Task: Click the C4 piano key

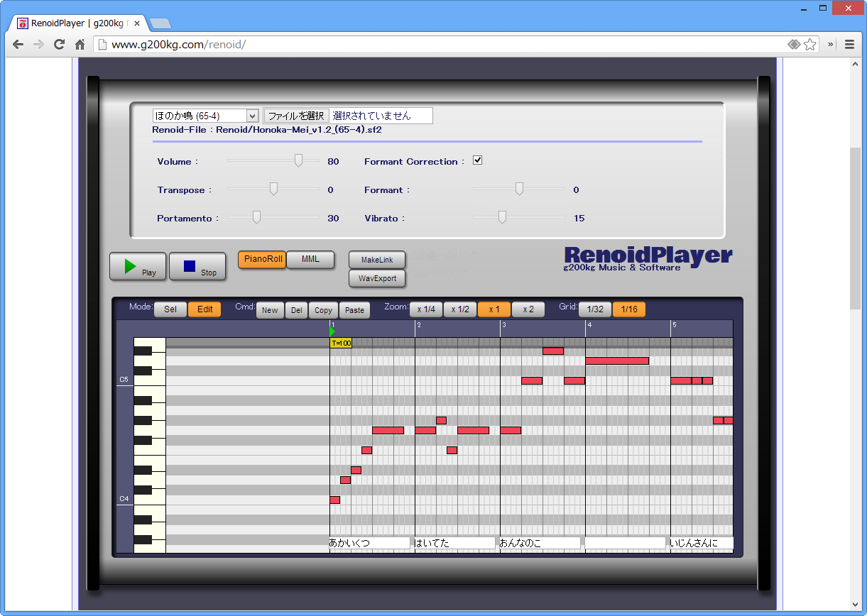Action: [150, 500]
